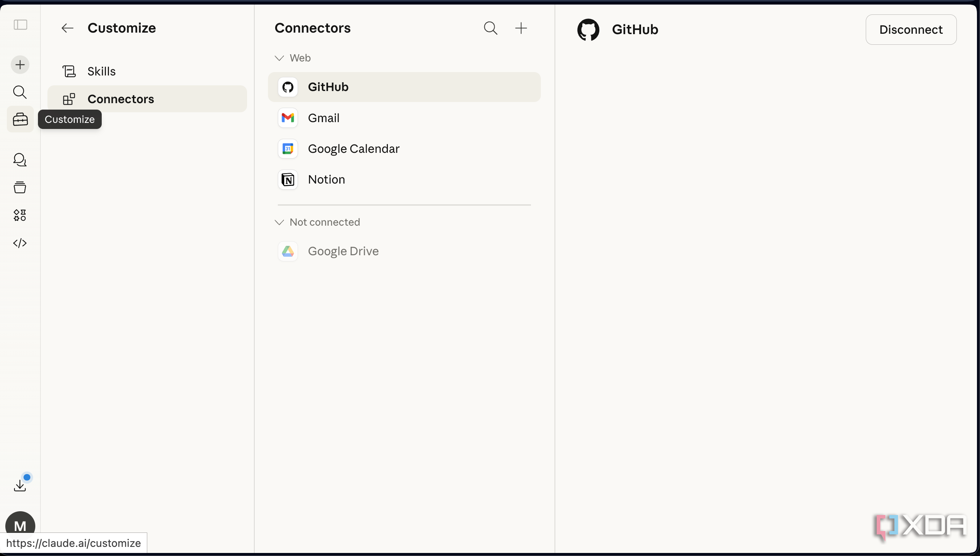Collapse the Not connected section
The image size is (980, 556).
279,222
